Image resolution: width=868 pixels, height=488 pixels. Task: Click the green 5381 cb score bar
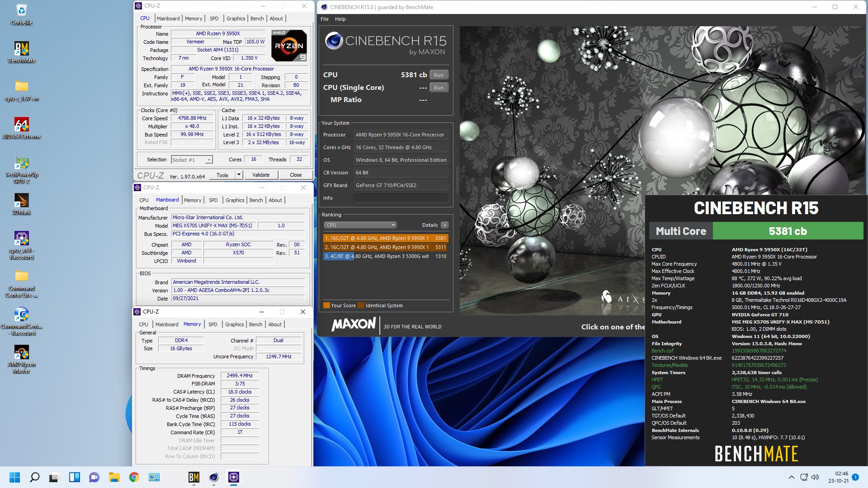[x=788, y=231]
